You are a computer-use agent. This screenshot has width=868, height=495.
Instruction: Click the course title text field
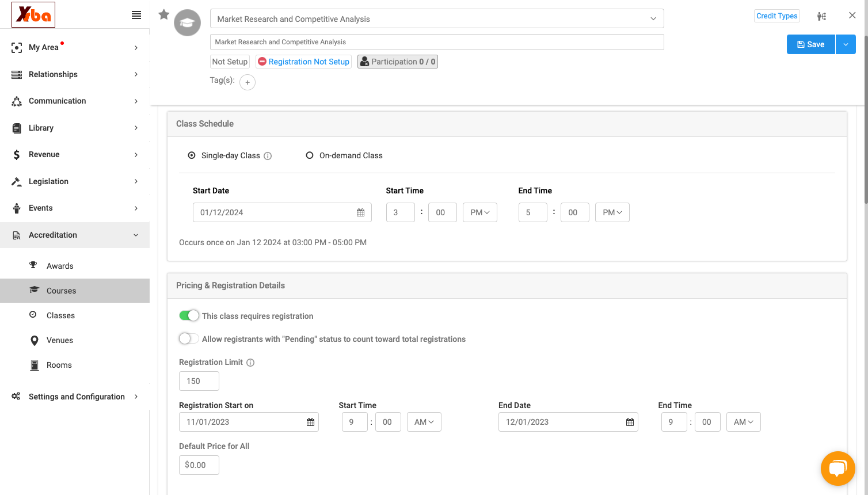pyautogui.click(x=437, y=42)
